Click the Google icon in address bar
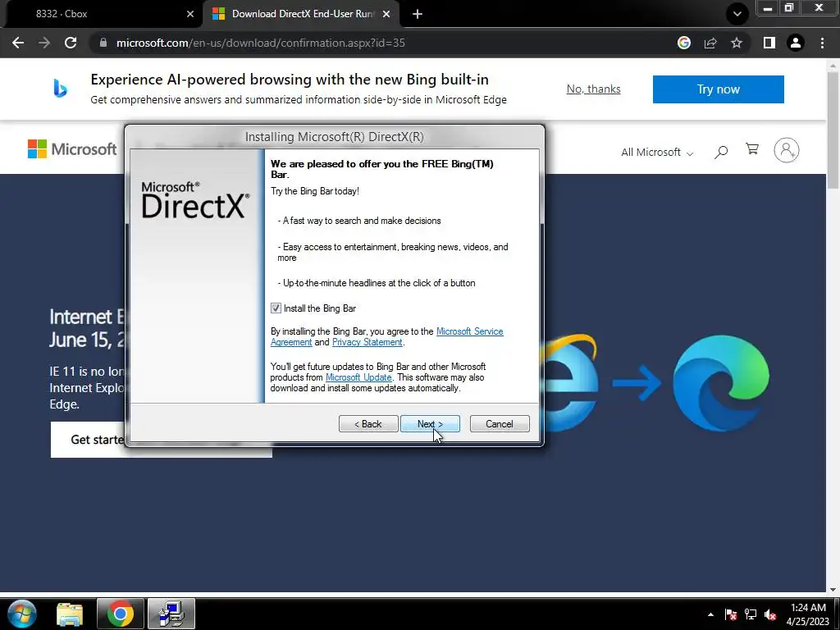Viewport: 840px width, 630px height. click(x=684, y=43)
